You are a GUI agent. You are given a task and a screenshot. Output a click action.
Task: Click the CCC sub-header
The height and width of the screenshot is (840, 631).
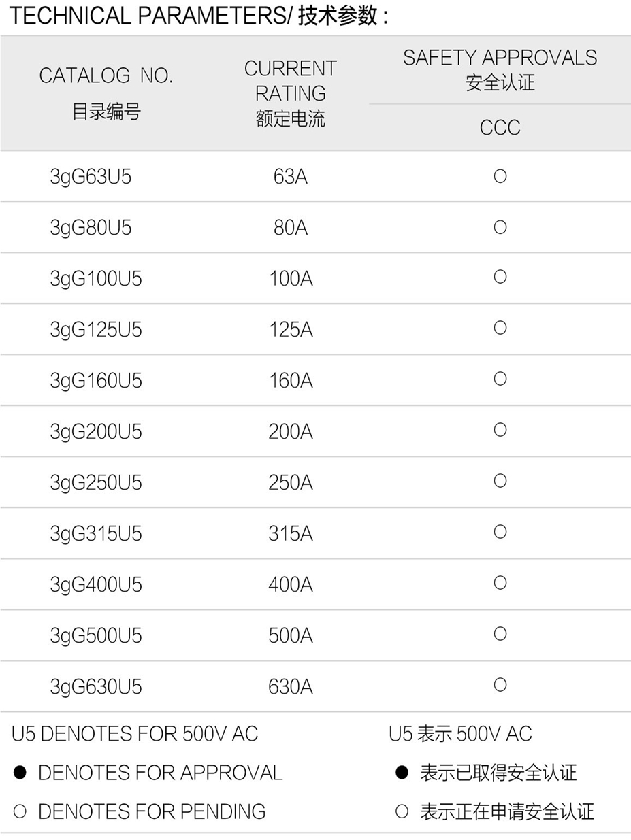click(x=500, y=127)
